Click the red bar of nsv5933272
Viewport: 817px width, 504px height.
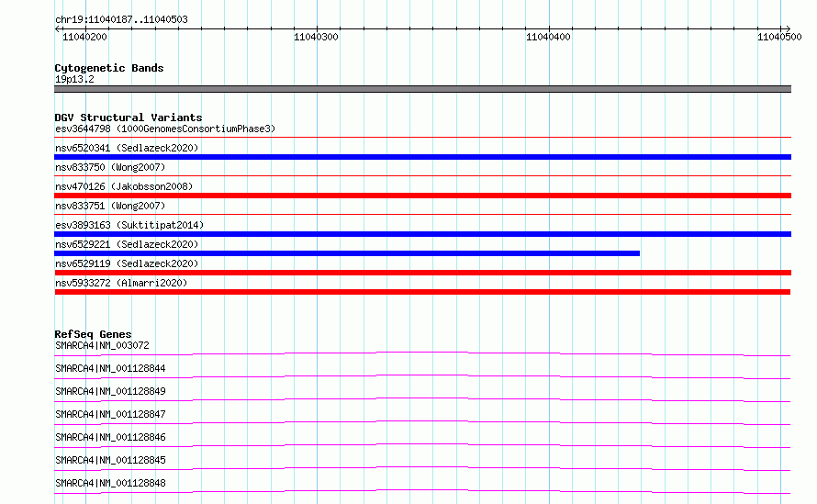pyautogui.click(x=422, y=292)
